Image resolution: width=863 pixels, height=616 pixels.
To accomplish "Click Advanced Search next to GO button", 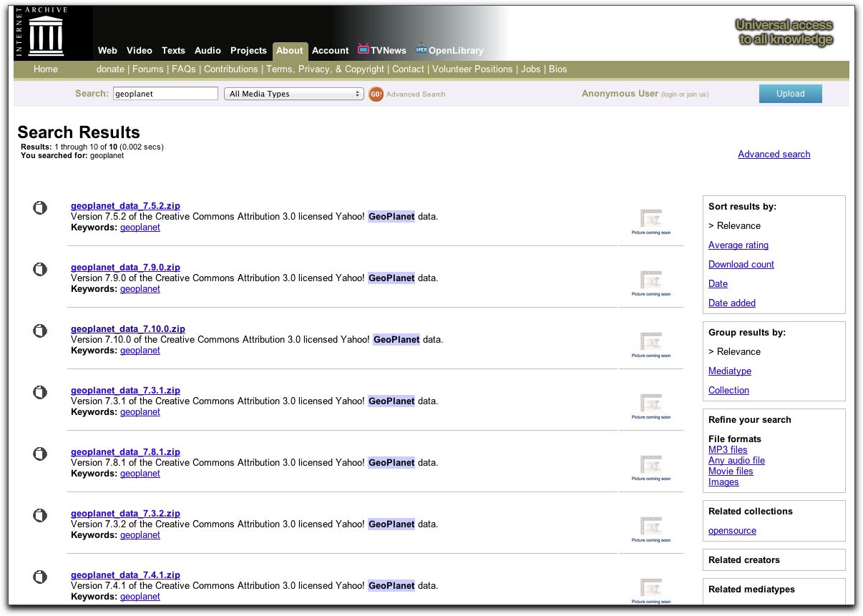I will pyautogui.click(x=416, y=94).
